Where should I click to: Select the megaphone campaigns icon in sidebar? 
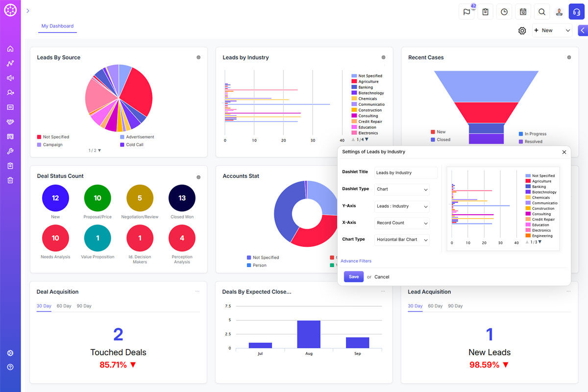point(10,77)
